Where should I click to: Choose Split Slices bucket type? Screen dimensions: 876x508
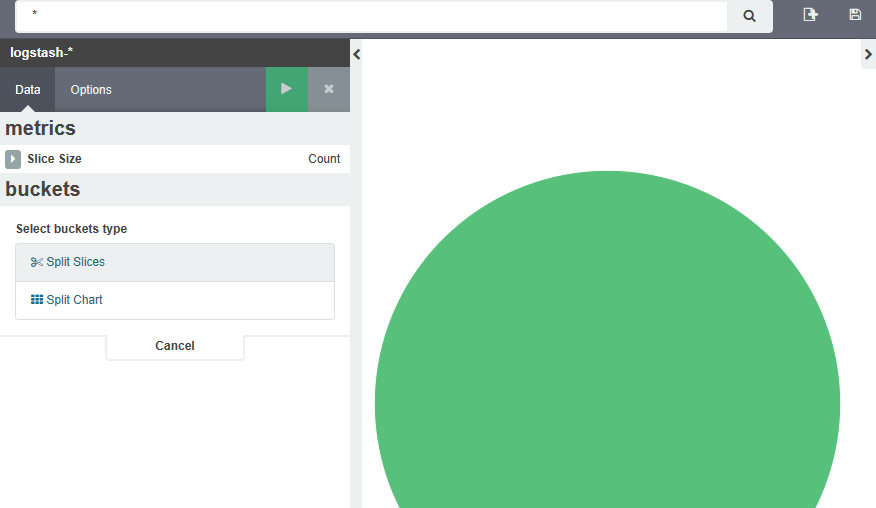click(175, 262)
